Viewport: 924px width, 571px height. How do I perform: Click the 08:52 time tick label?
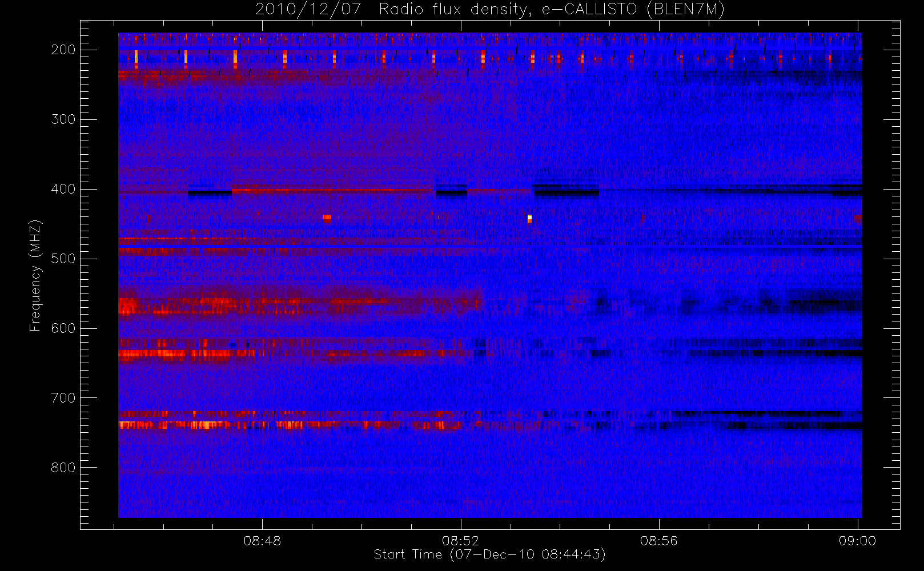(x=461, y=541)
